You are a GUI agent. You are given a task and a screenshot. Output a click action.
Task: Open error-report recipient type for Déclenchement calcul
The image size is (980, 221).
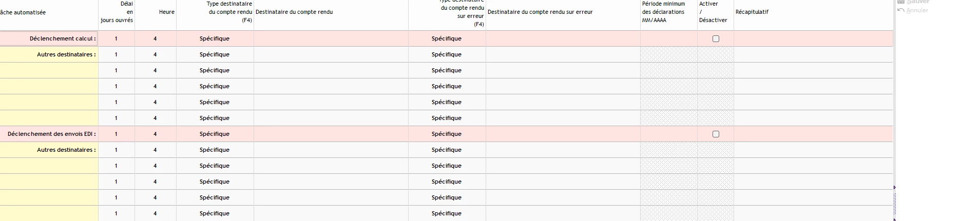point(447,38)
